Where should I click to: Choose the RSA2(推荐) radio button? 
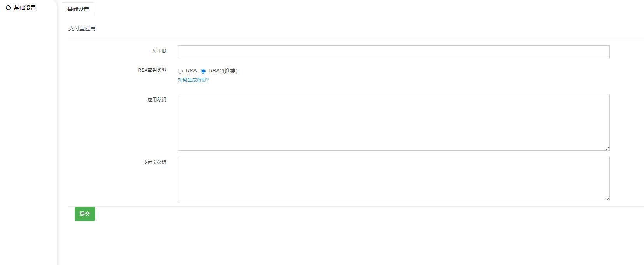tap(203, 71)
